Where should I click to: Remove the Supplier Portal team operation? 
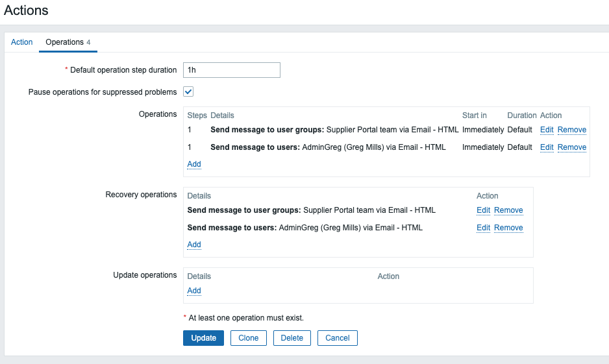tap(571, 130)
